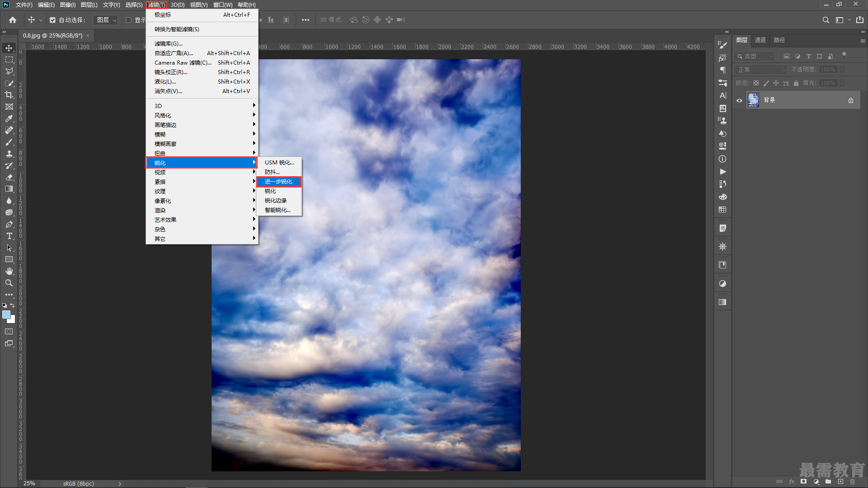Toggle lock position icon
The image size is (868, 488).
click(x=776, y=83)
